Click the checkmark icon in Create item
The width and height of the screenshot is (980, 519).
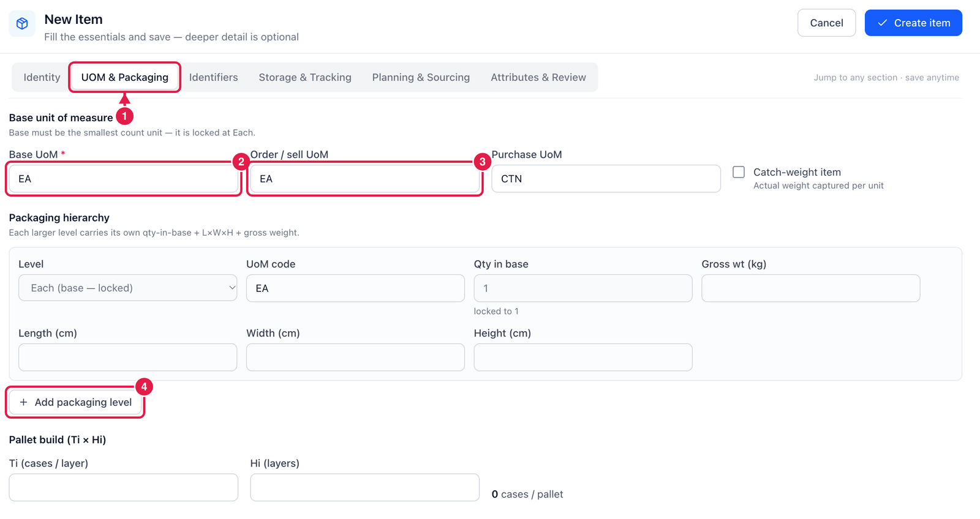(882, 23)
